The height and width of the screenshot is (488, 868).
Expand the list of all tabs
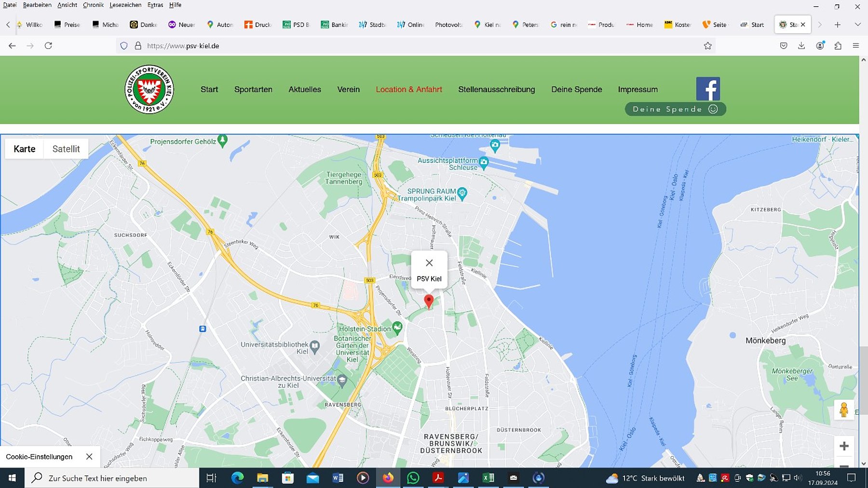(857, 25)
